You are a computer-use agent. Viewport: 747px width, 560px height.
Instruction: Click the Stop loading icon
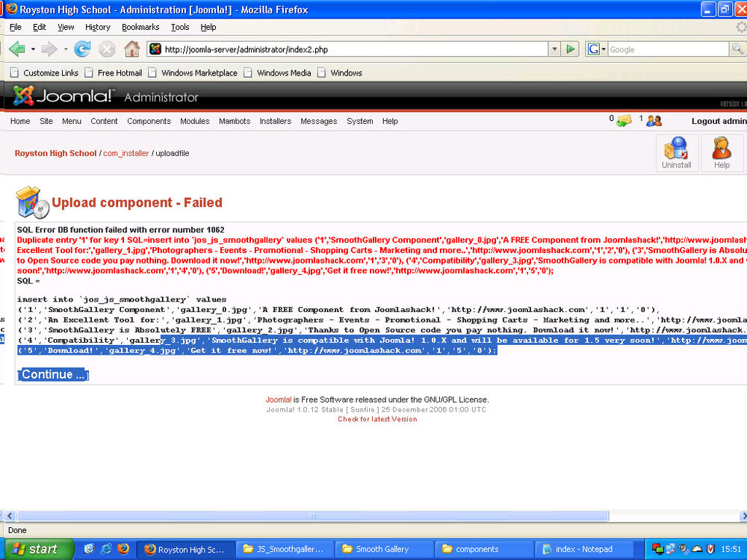[x=107, y=49]
